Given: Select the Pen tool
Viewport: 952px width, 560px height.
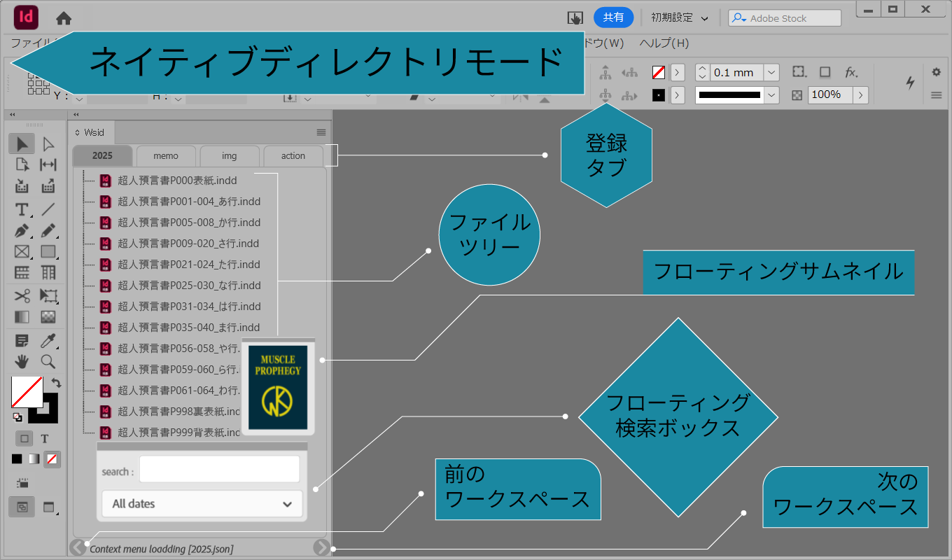Looking at the screenshot, I should click(22, 230).
